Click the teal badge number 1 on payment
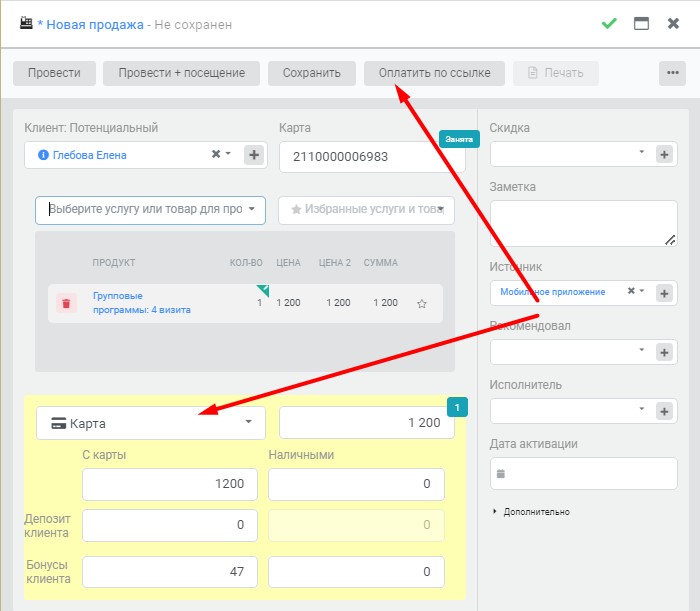Screen dimensions: 700x611 tap(457, 407)
